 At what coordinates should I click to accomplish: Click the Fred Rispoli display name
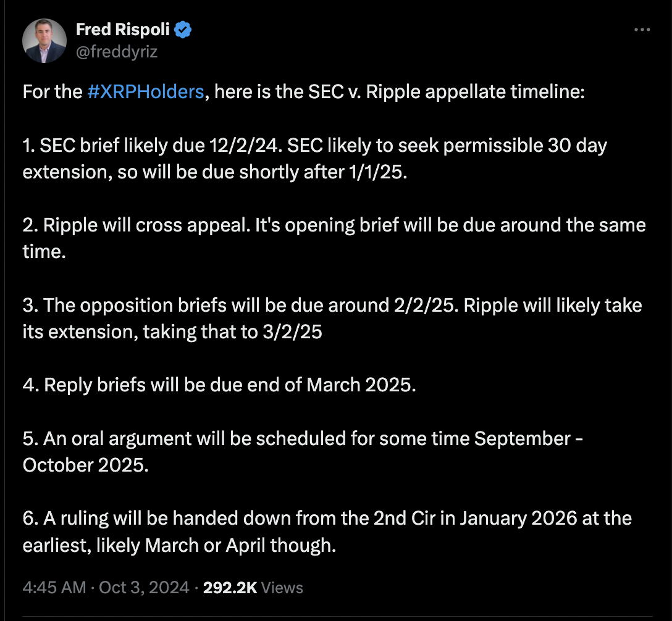[123, 30]
